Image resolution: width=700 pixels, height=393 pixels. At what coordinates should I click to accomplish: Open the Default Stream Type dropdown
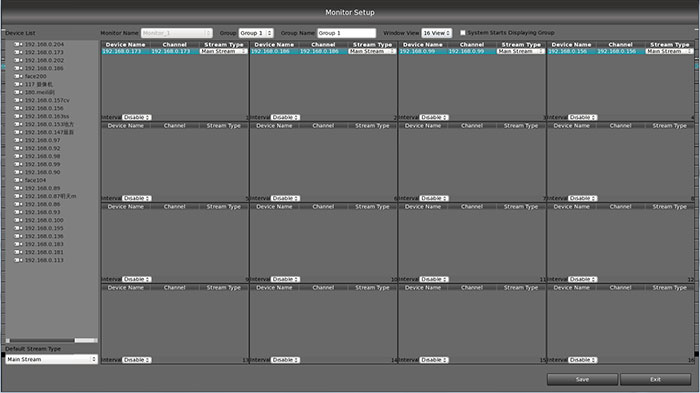(51, 359)
